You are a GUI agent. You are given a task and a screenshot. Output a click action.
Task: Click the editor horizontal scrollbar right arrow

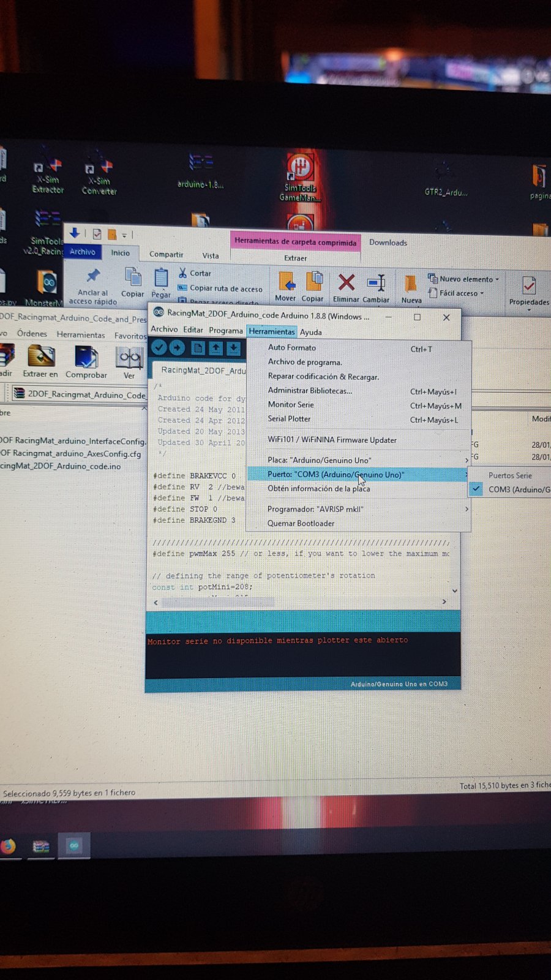444,602
